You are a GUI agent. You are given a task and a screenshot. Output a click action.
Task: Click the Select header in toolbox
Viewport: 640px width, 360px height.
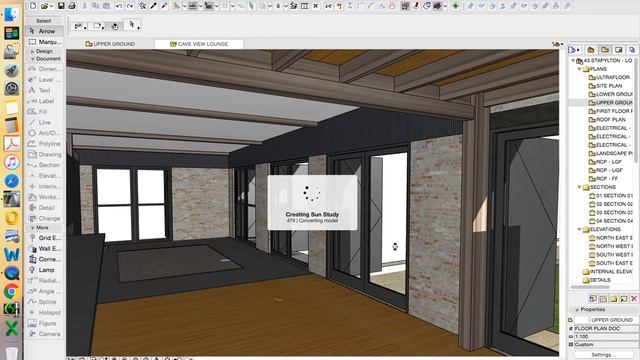click(44, 20)
